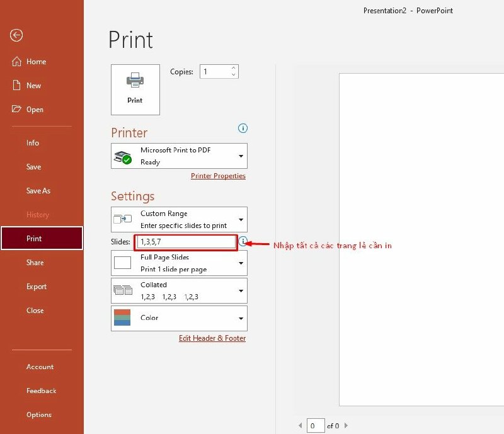Click the info icon next to Printer heading
The image size is (504, 434).
tap(243, 128)
